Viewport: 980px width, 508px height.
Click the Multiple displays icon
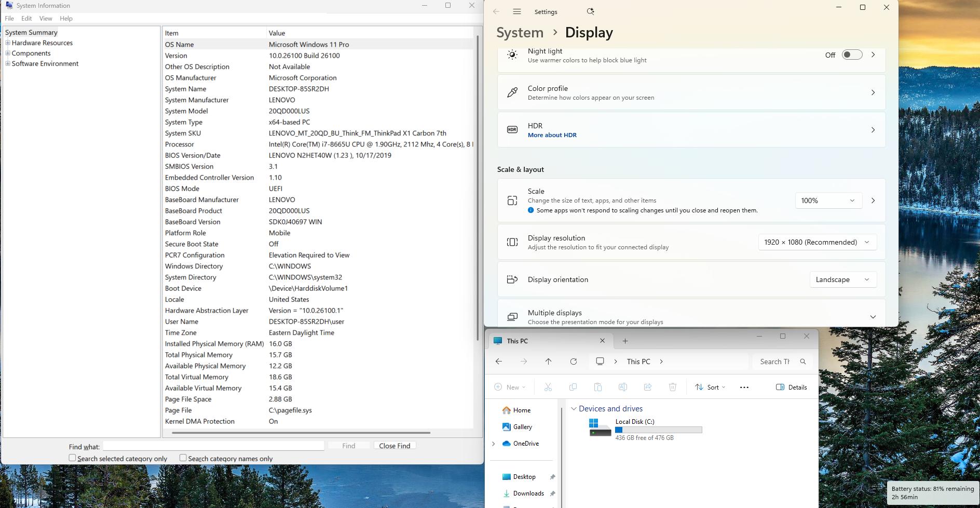(512, 317)
